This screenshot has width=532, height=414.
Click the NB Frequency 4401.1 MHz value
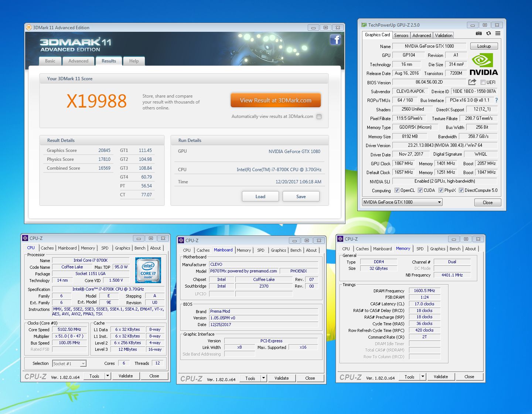[x=452, y=275]
